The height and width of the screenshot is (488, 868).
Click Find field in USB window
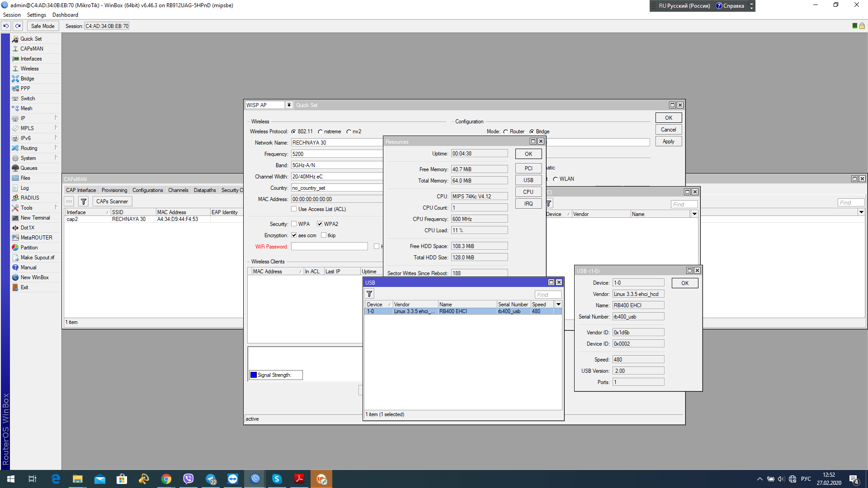click(x=548, y=295)
